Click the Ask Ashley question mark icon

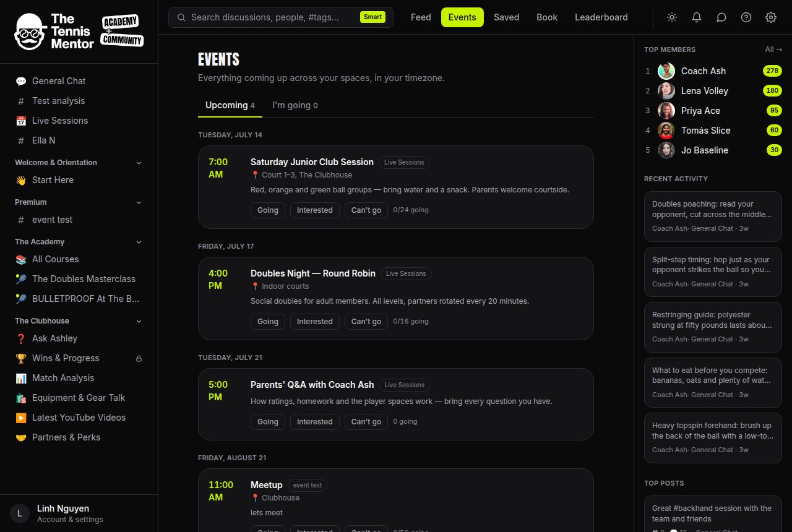pos(21,338)
